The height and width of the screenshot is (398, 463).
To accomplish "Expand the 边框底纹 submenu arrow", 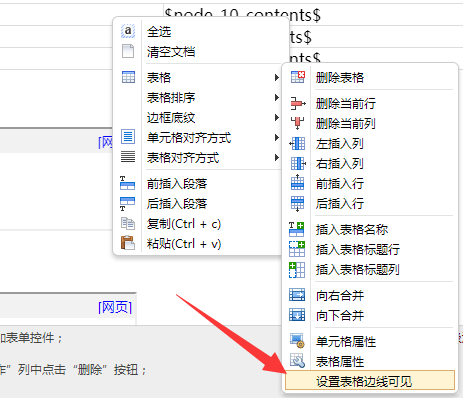I will (x=276, y=117).
